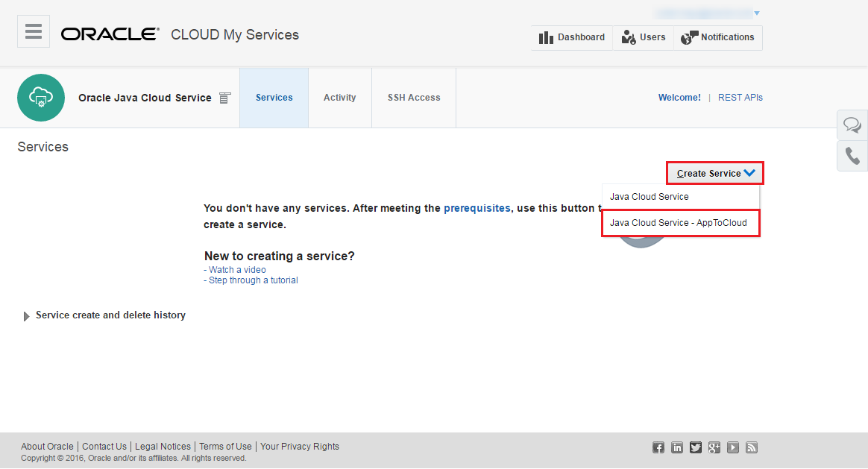Select Java Cloud Service - AppToCloud entry

(681, 223)
